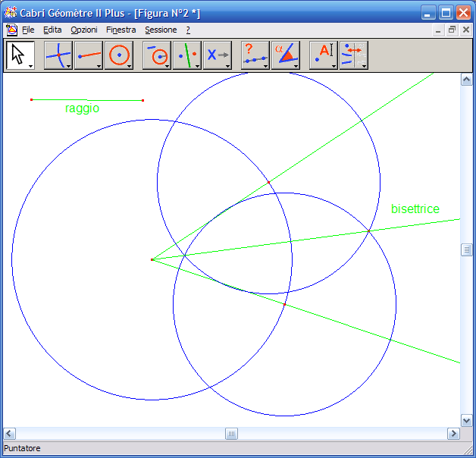The width and height of the screenshot is (476, 458).
Task: Click the right endpoint of raggio segment
Action: coord(143,100)
